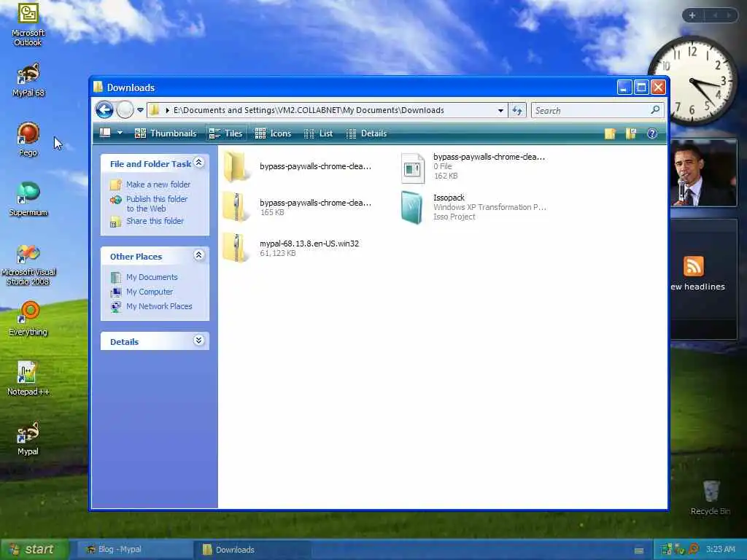The height and width of the screenshot is (560, 747).
Task: Click the RSS feed headlines gadget icon
Action: coord(693,265)
